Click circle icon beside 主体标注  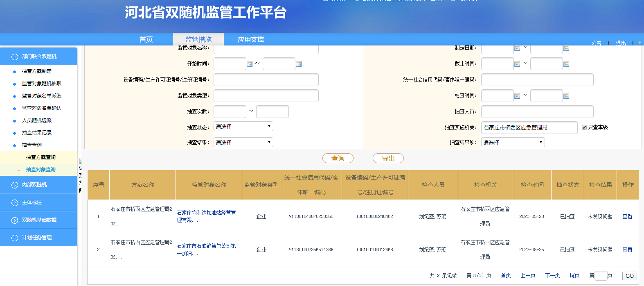tap(15, 202)
